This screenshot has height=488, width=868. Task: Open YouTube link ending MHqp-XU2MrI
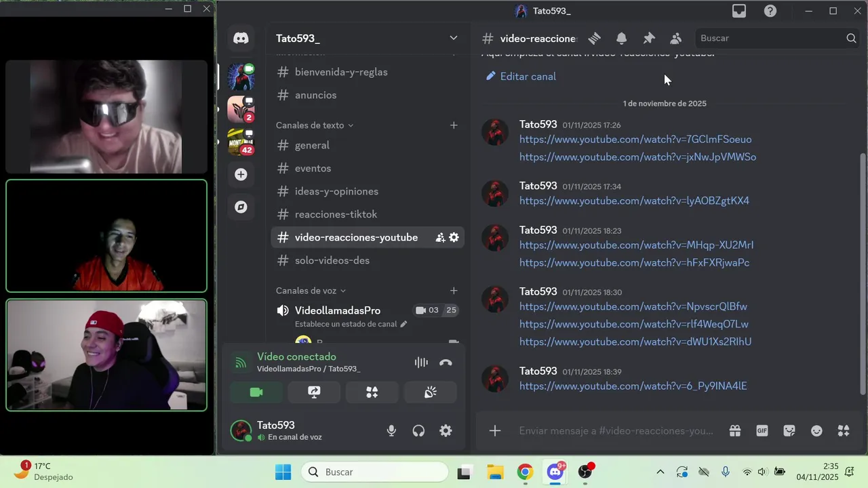point(636,245)
